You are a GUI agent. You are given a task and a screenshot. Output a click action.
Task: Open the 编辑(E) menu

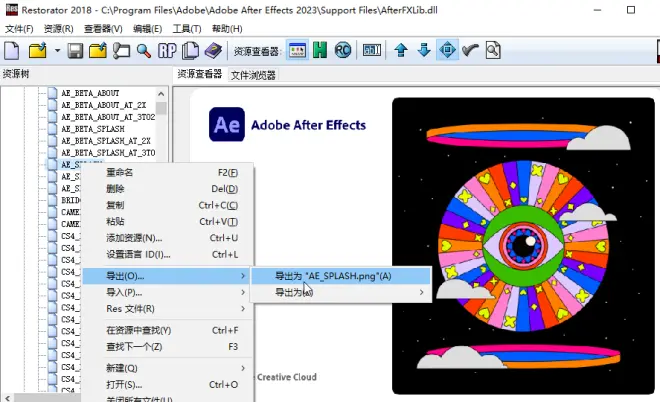pos(147,29)
